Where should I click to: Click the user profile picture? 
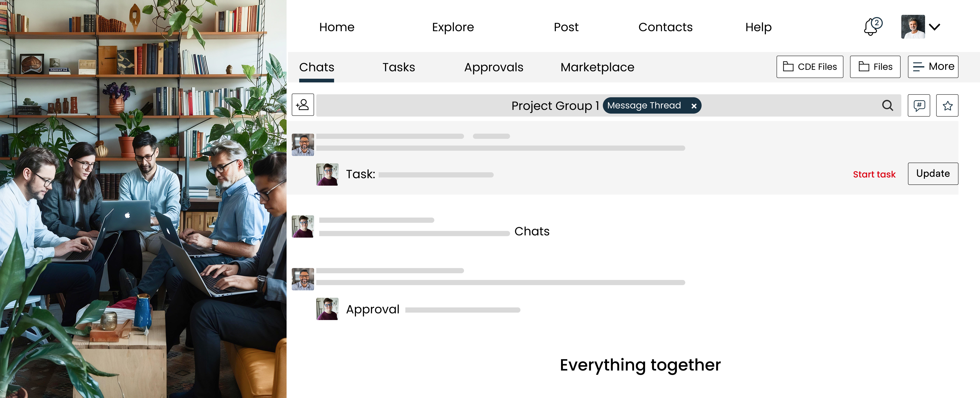[x=913, y=27]
